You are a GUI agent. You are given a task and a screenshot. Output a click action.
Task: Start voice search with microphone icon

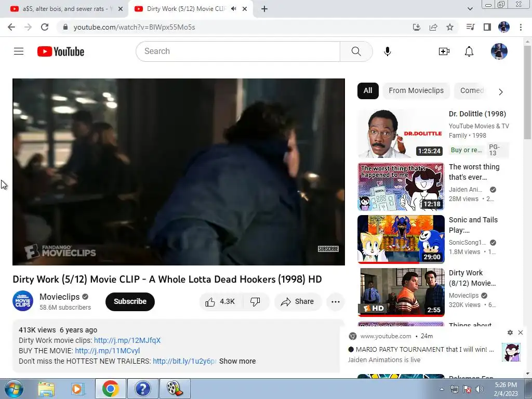[388, 51]
